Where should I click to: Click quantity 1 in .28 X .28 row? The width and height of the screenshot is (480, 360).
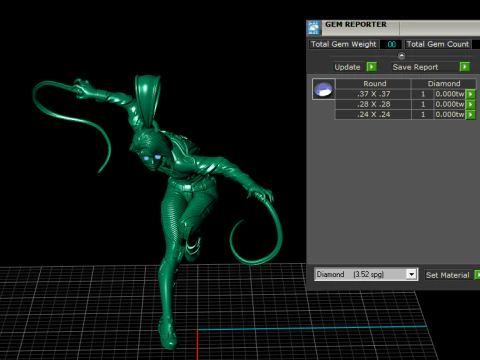[x=423, y=104]
